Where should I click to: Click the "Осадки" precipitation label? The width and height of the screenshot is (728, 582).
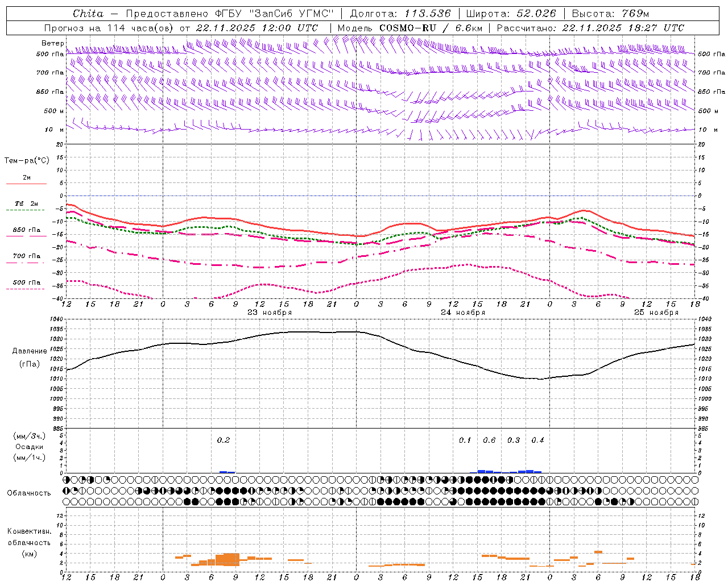coord(30,447)
